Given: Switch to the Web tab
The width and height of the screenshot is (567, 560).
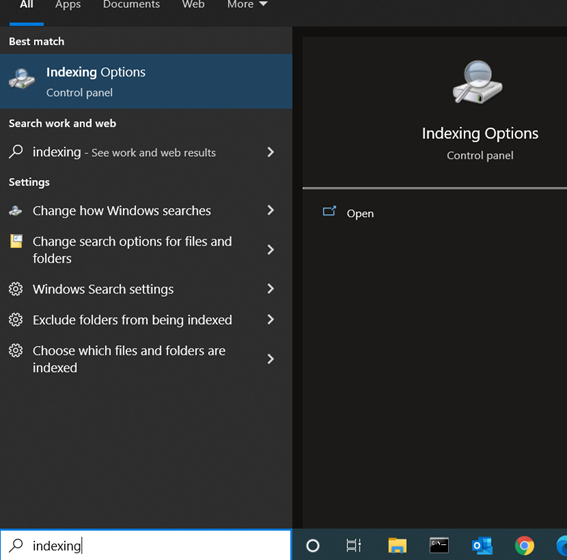Looking at the screenshot, I should (193, 5).
